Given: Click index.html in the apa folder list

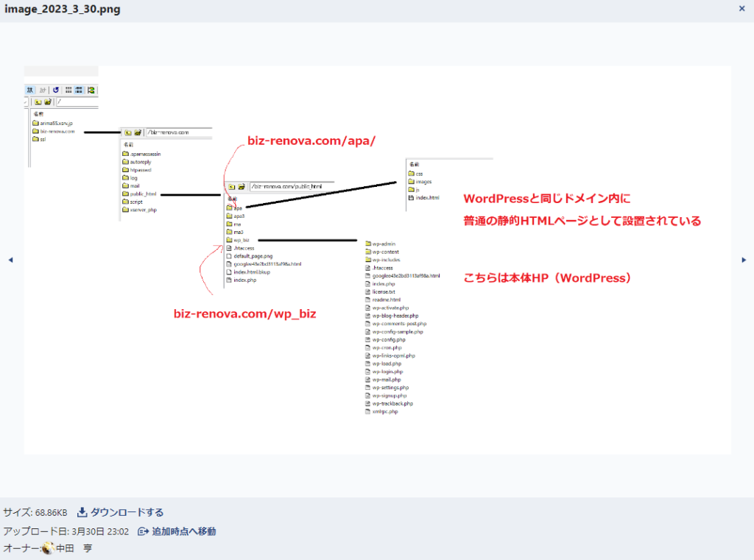Looking at the screenshot, I should [x=423, y=197].
